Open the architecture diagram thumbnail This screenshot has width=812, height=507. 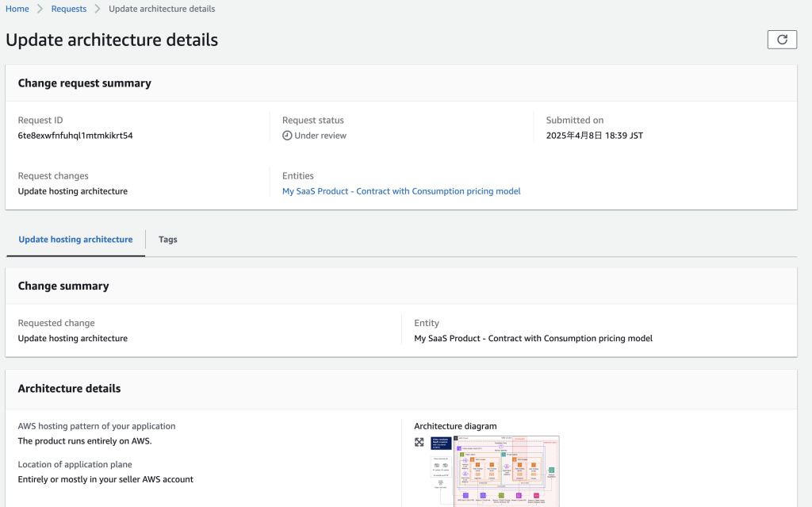[x=507, y=471]
